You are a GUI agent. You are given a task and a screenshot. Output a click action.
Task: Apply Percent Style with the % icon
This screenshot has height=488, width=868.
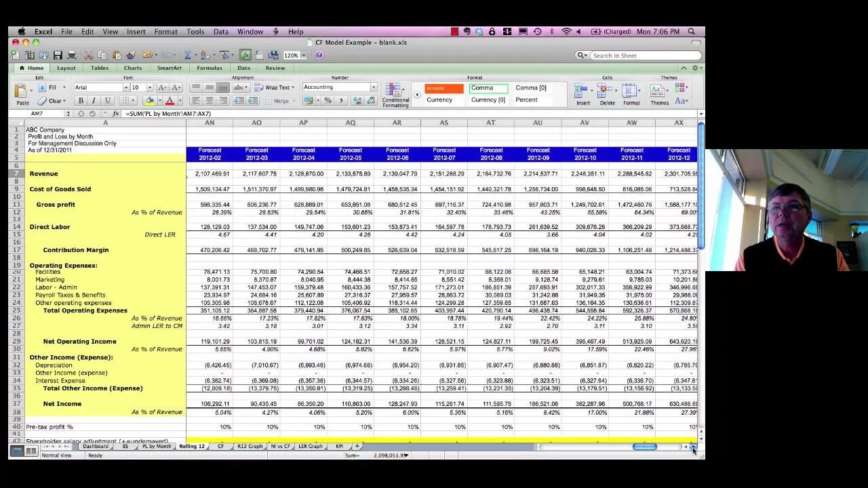(x=328, y=100)
